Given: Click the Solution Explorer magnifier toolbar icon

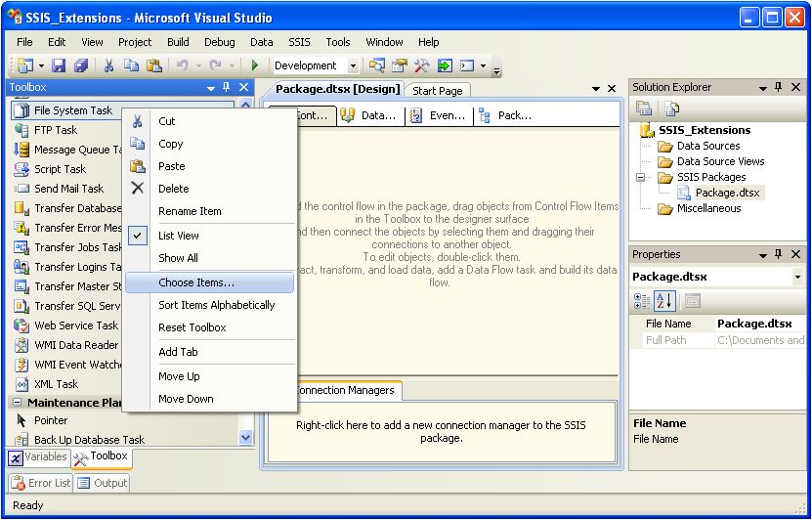Looking at the screenshot, I should [376, 65].
